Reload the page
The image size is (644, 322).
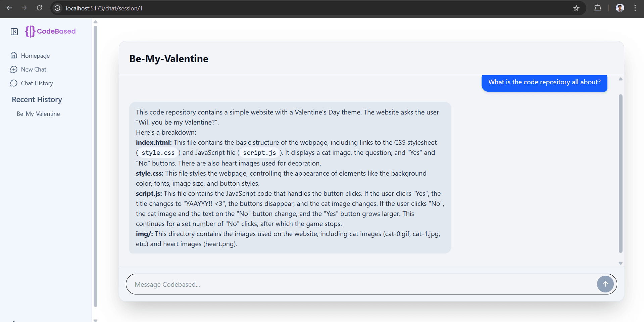click(x=39, y=8)
